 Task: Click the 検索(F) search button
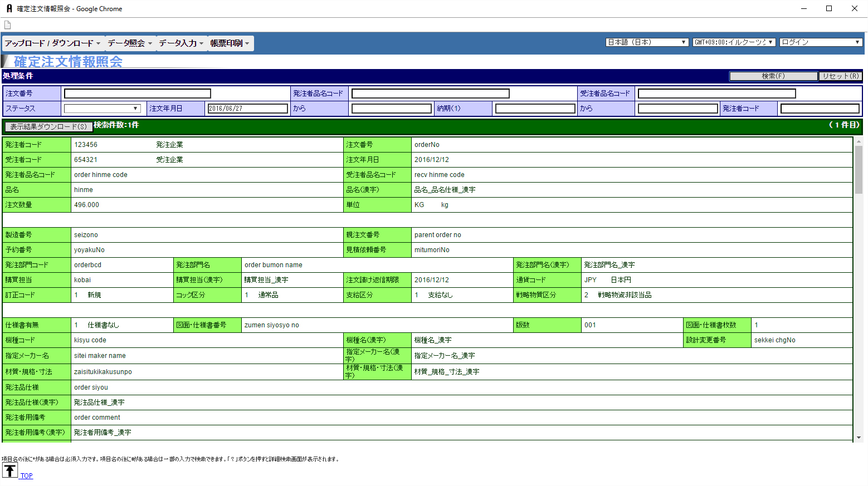(773, 76)
